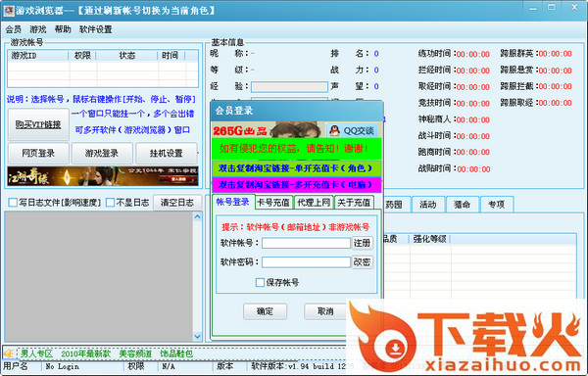This screenshot has width=588, height=376.
Task: Click the 饰品鞋包 ticker link
Action: [176, 353]
